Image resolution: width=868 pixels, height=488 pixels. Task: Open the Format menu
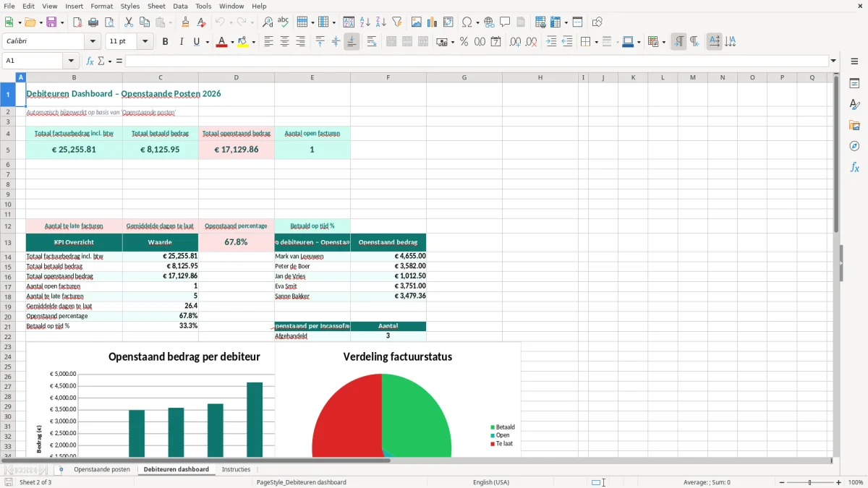(101, 6)
